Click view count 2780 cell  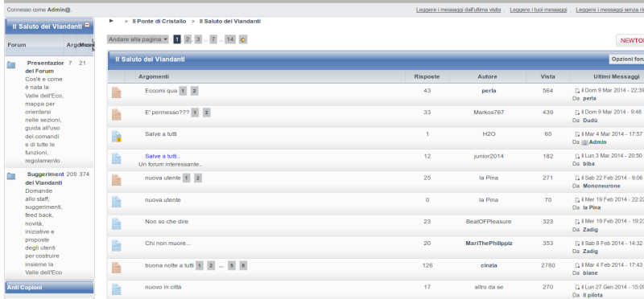(x=548, y=265)
